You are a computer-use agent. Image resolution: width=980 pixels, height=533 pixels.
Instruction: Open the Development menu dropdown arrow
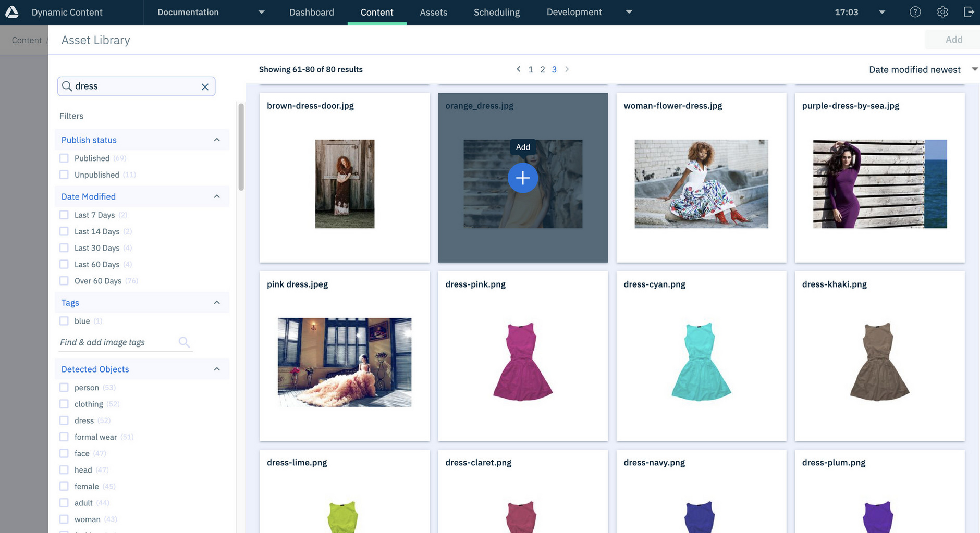[629, 12]
